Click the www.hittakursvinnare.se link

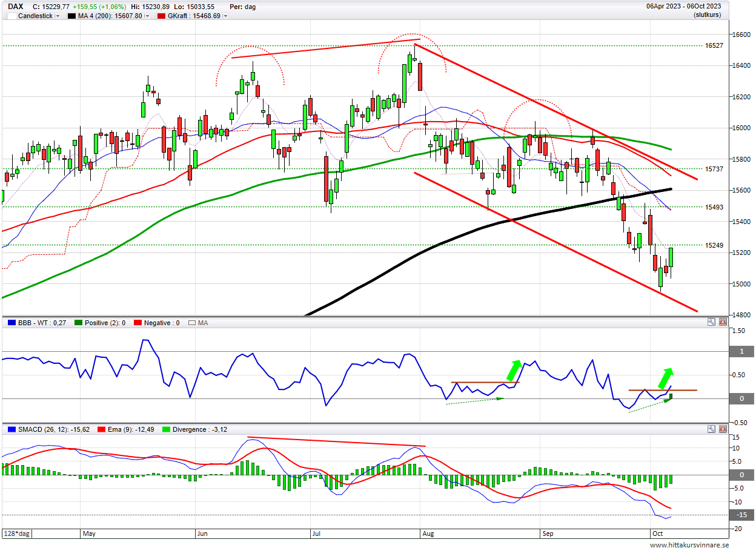(689, 544)
